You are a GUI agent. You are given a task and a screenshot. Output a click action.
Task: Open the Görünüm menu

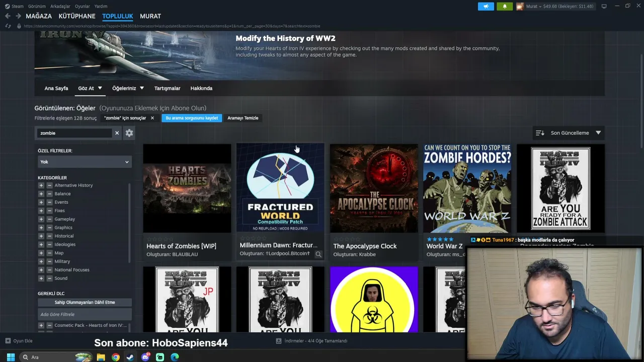(37, 7)
